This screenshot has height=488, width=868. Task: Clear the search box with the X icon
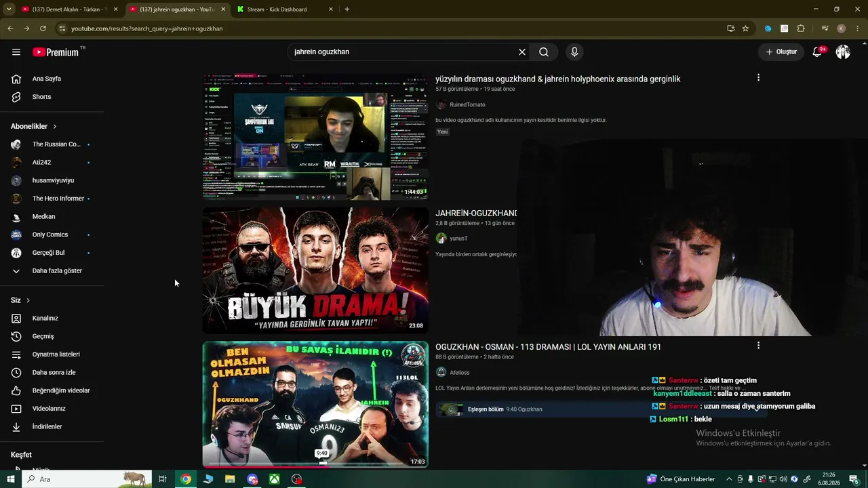tap(522, 52)
